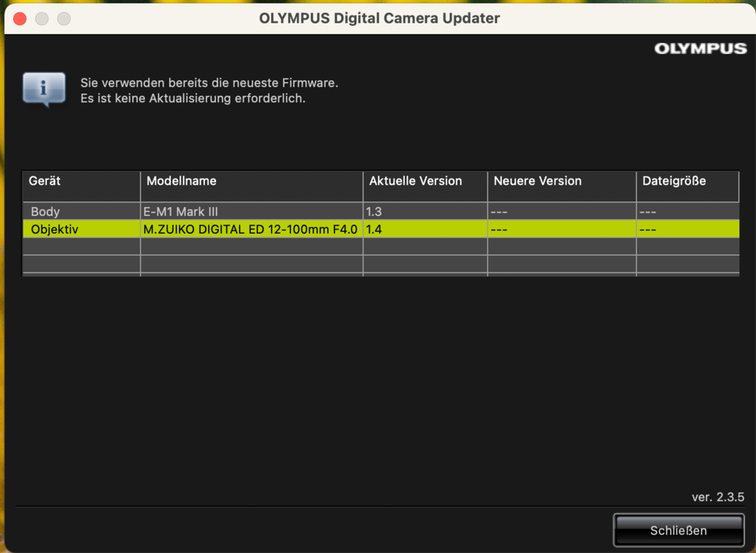Click the E-M1 Mark III model name
This screenshot has height=553, width=756.
pos(181,212)
